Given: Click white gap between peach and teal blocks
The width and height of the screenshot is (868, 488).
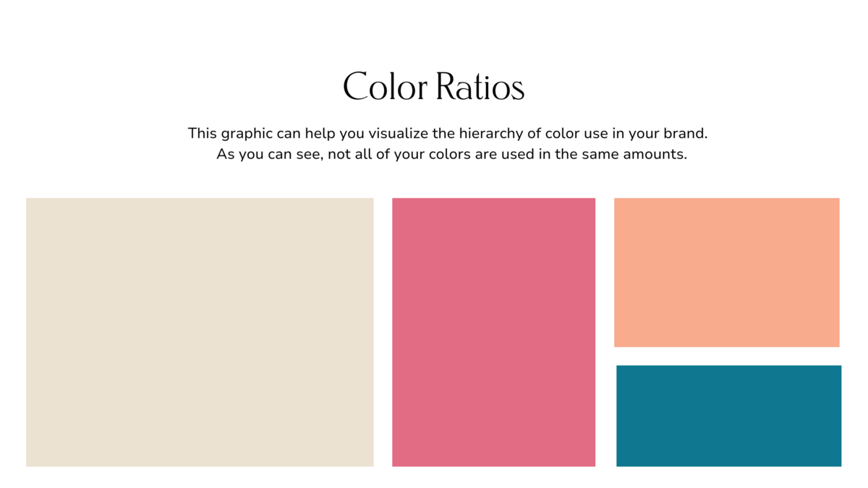Looking at the screenshot, I should (727, 356).
